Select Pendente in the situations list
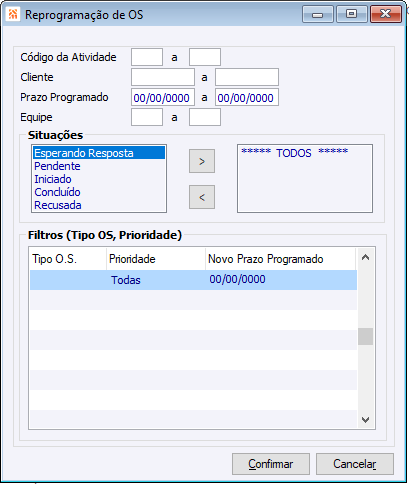 click(x=57, y=166)
